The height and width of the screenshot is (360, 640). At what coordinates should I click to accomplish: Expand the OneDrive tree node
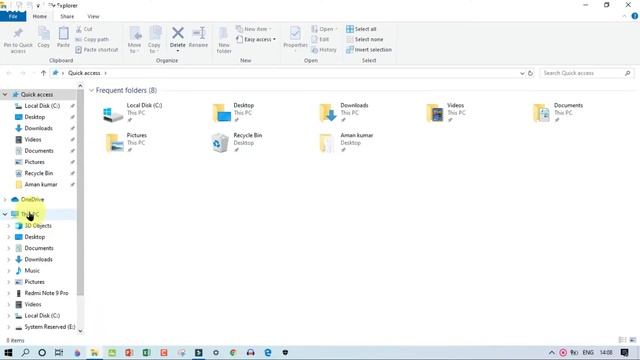coord(5,200)
